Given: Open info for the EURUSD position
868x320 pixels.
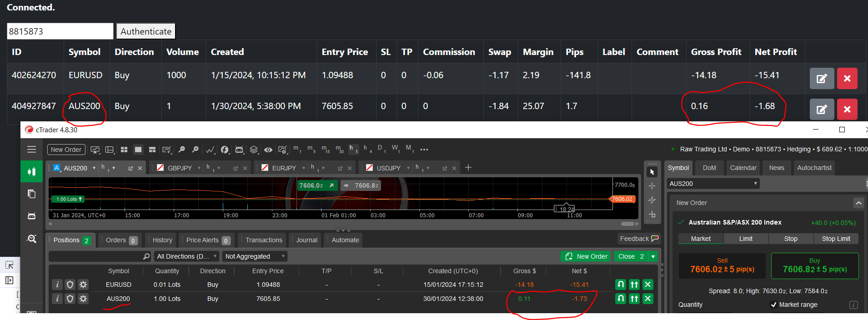Looking at the screenshot, I should 57,285.
